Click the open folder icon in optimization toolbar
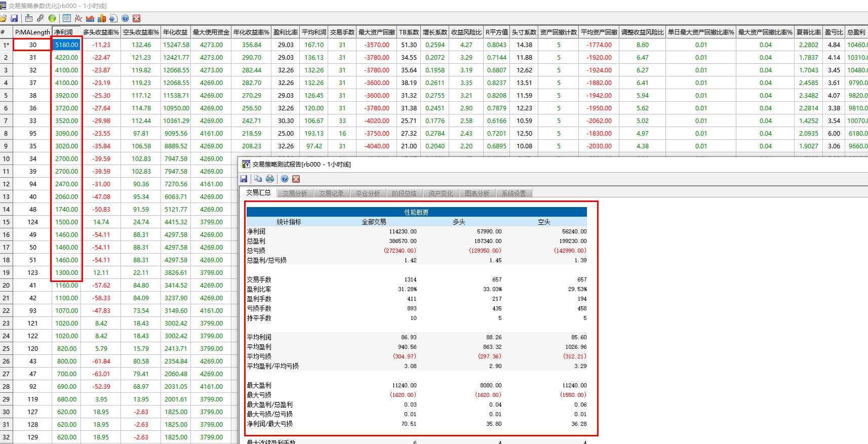868x444 pixels. [3, 18]
